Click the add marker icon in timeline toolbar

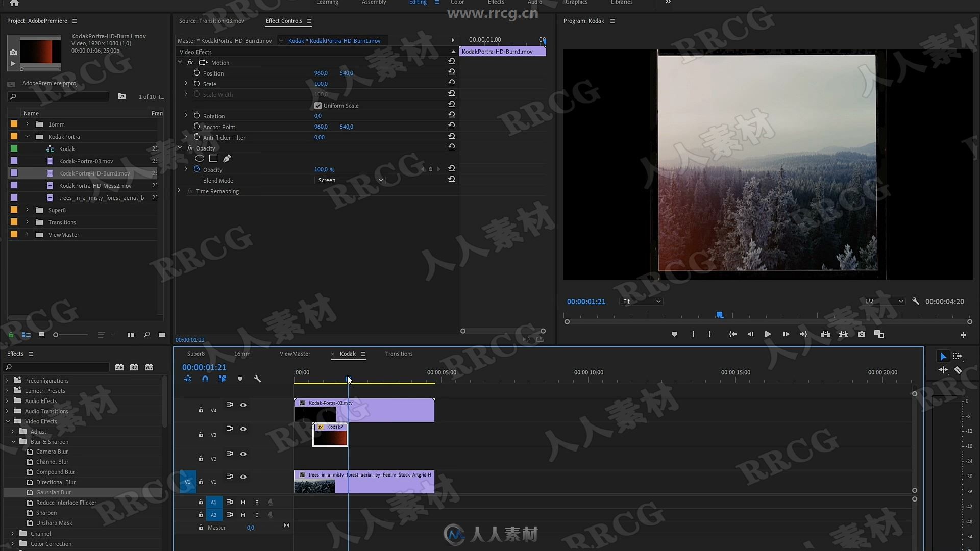pos(239,379)
